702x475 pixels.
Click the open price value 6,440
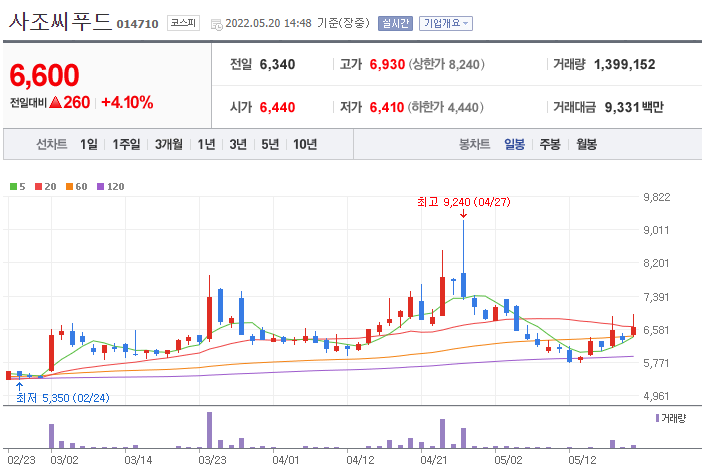point(277,107)
